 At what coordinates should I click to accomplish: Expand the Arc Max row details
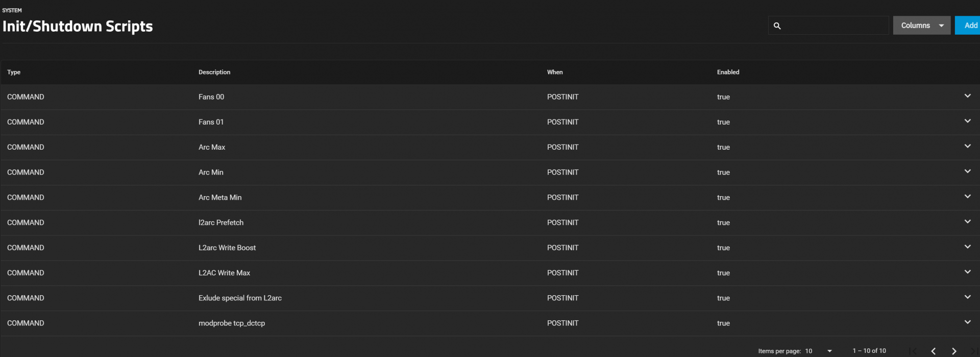[967, 146]
